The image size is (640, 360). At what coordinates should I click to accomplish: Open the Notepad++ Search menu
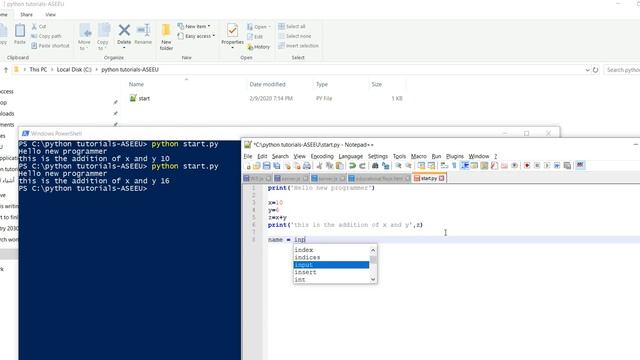[280, 156]
